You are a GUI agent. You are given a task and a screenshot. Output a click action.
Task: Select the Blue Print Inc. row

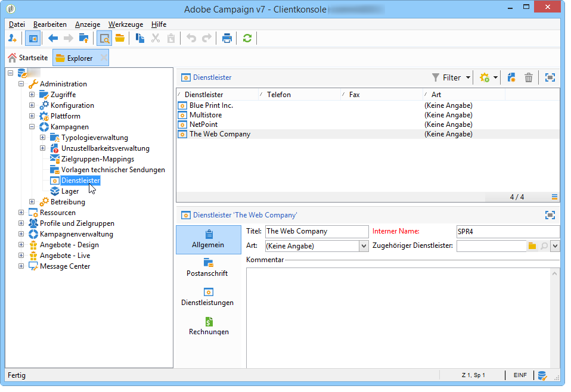(368, 105)
